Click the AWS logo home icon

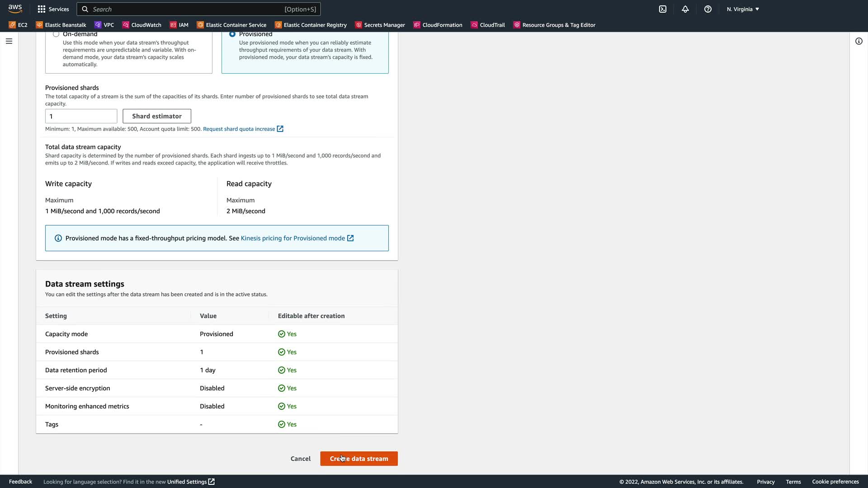[x=15, y=9]
